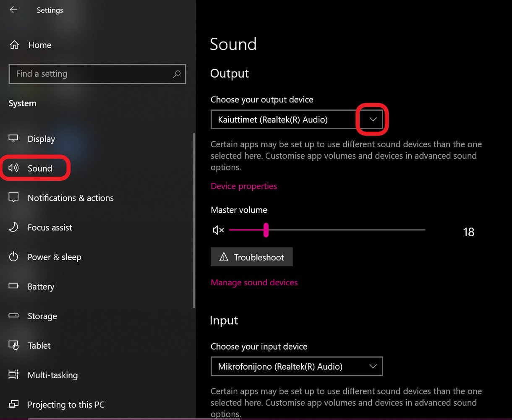This screenshot has height=420, width=512.
Task: Click the Storage drive icon
Action: pyautogui.click(x=13, y=316)
